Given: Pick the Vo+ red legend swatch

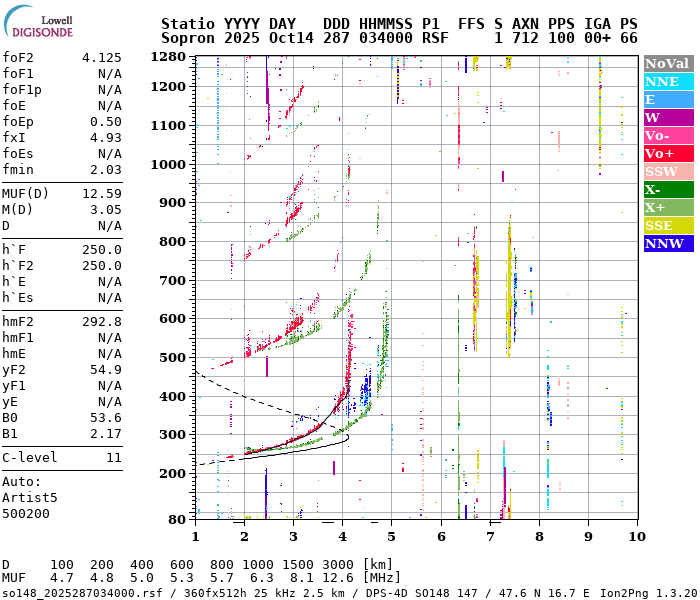Looking at the screenshot, I should 668,153.
